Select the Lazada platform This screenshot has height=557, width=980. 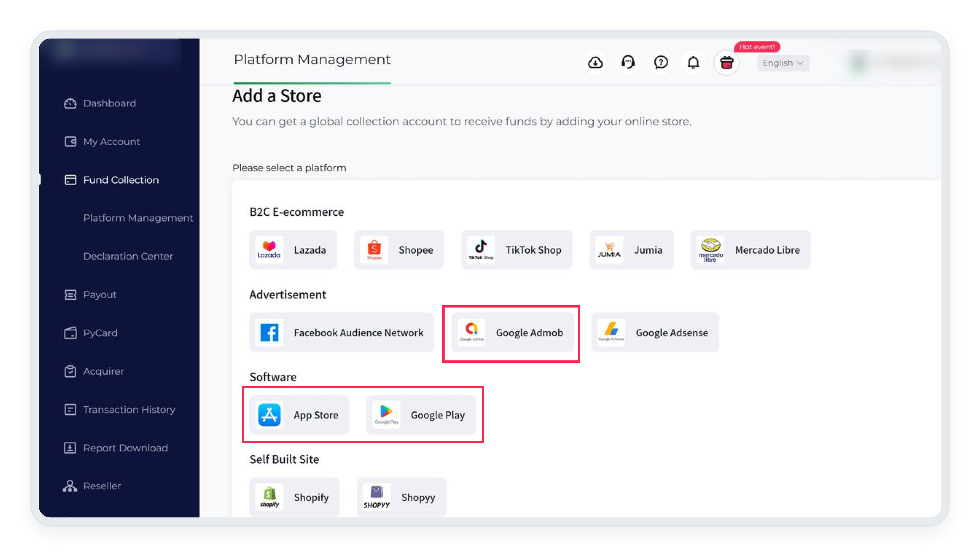pos(293,250)
